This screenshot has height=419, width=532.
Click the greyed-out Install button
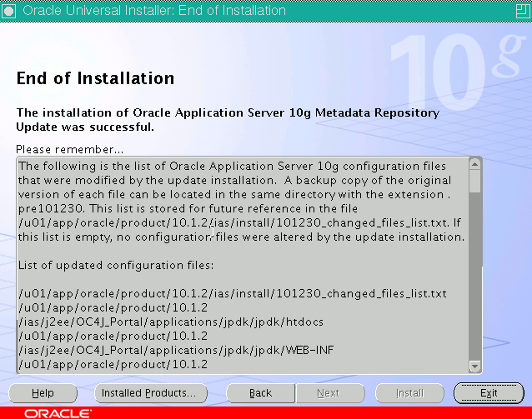pyautogui.click(x=410, y=393)
